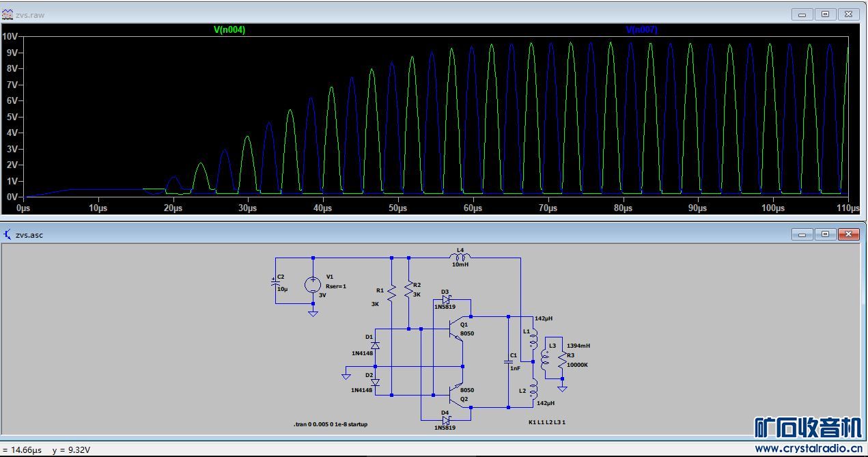Image resolution: width=868 pixels, height=457 pixels.
Task: Click the blue V(n007) trace label
Action: pyautogui.click(x=641, y=30)
